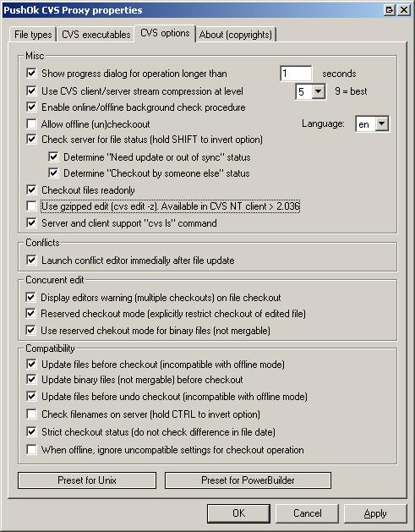This screenshot has width=415, height=532.
Task: Toggle Reserved checkout mode checkbox
Action: point(31,313)
